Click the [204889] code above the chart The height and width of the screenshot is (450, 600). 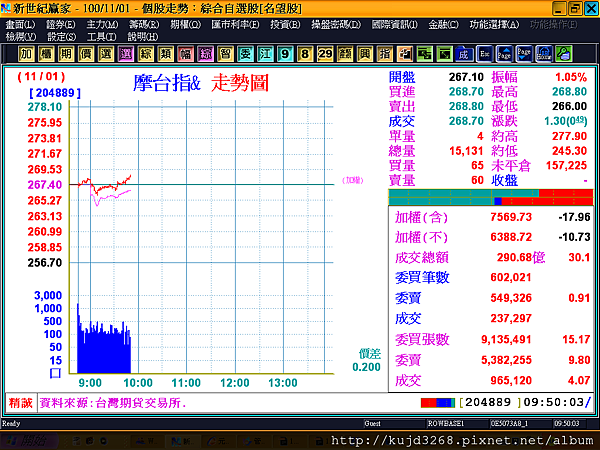pos(55,93)
